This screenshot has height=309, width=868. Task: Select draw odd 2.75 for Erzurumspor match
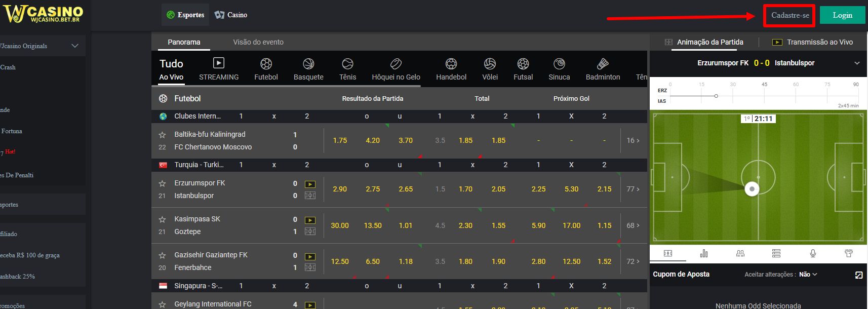(x=373, y=189)
